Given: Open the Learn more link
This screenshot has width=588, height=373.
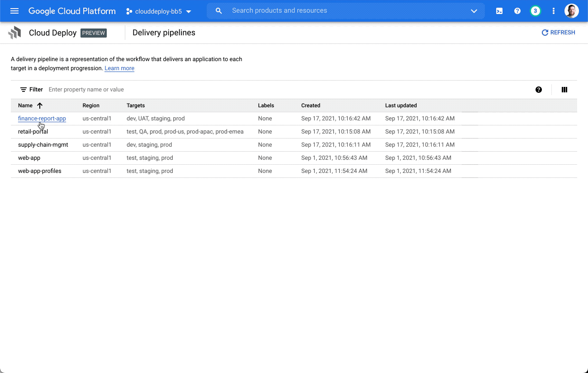Looking at the screenshot, I should click(x=119, y=68).
